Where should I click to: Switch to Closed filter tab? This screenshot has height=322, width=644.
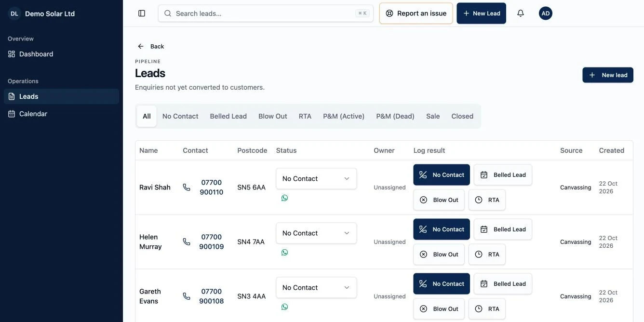point(462,116)
